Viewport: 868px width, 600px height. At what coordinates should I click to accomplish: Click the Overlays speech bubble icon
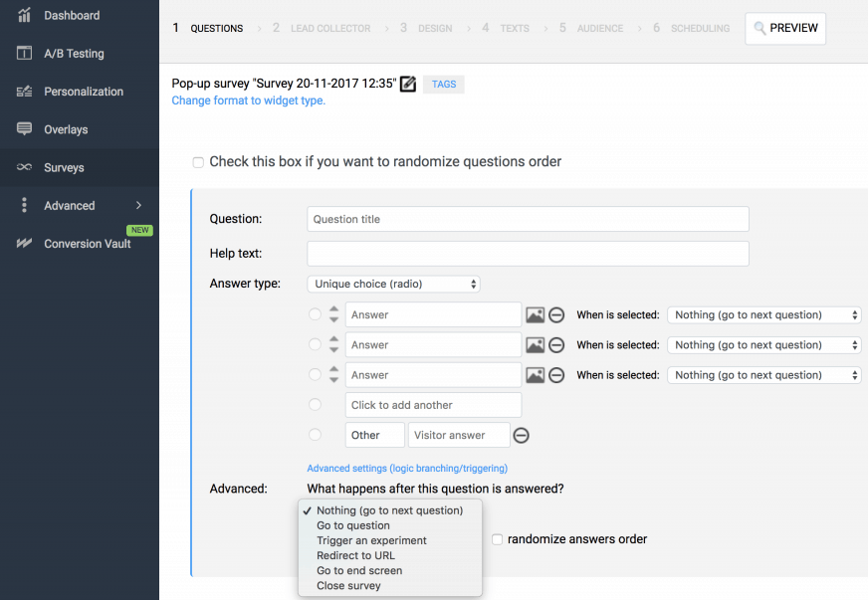(24, 129)
